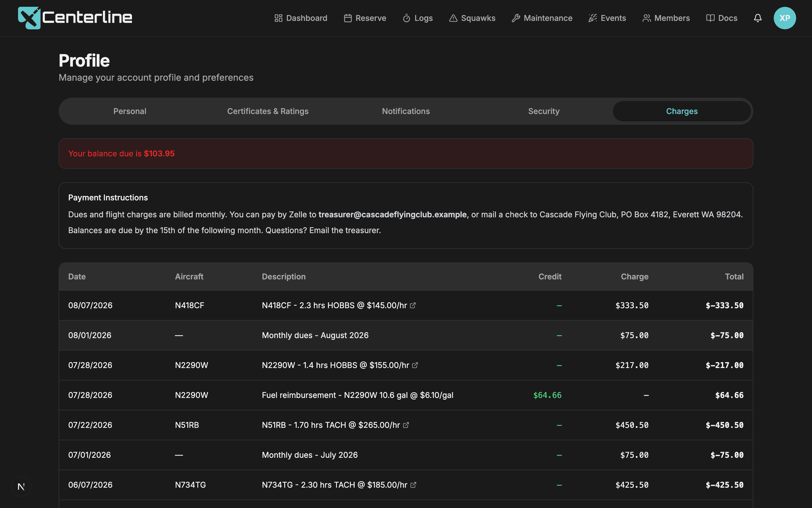Click the Next.js dev tools N badge
Viewport: 812px width, 508px height.
coord(21,487)
